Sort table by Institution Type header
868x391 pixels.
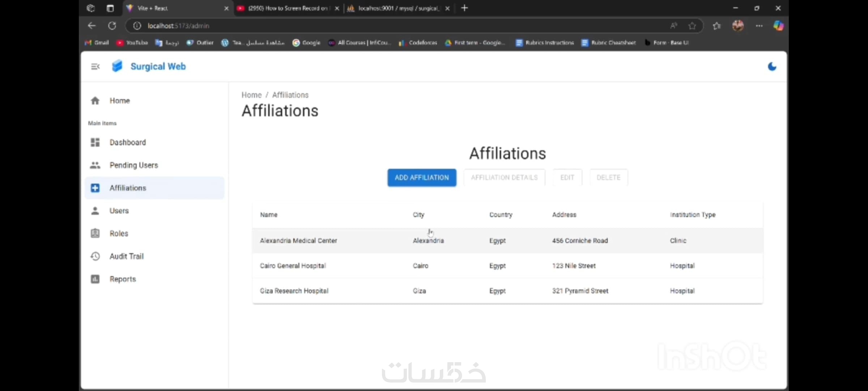click(x=693, y=215)
